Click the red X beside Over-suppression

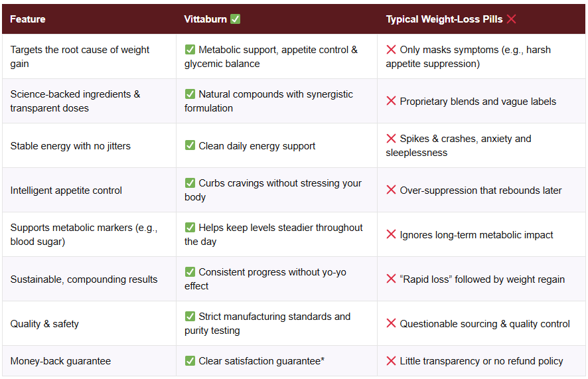(392, 190)
